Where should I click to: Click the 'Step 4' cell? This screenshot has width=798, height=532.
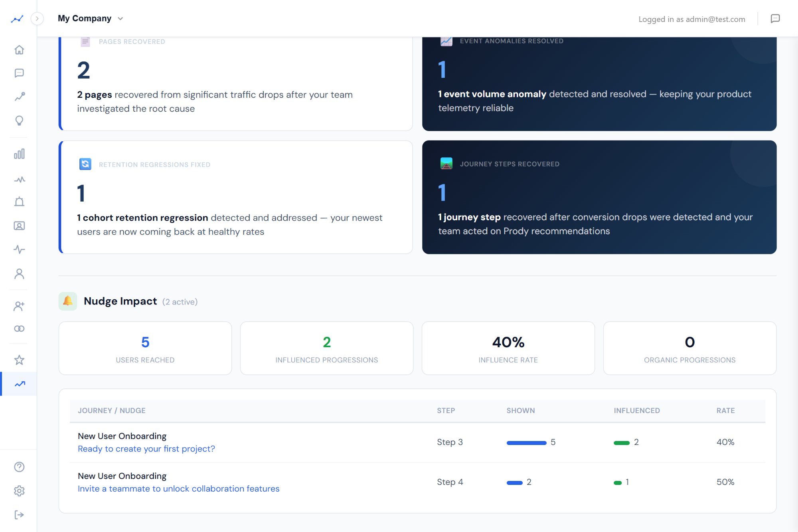tap(450, 482)
